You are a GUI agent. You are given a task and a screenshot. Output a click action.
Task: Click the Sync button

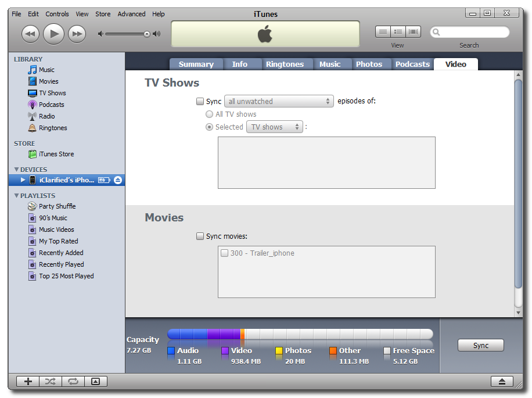tap(480, 345)
